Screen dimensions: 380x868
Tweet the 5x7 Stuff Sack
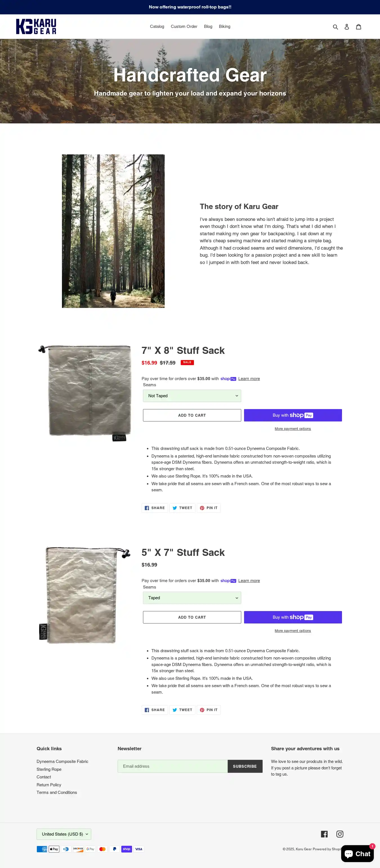[182, 710]
